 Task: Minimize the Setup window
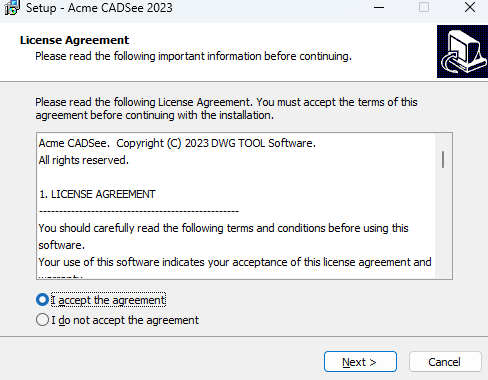[379, 7]
